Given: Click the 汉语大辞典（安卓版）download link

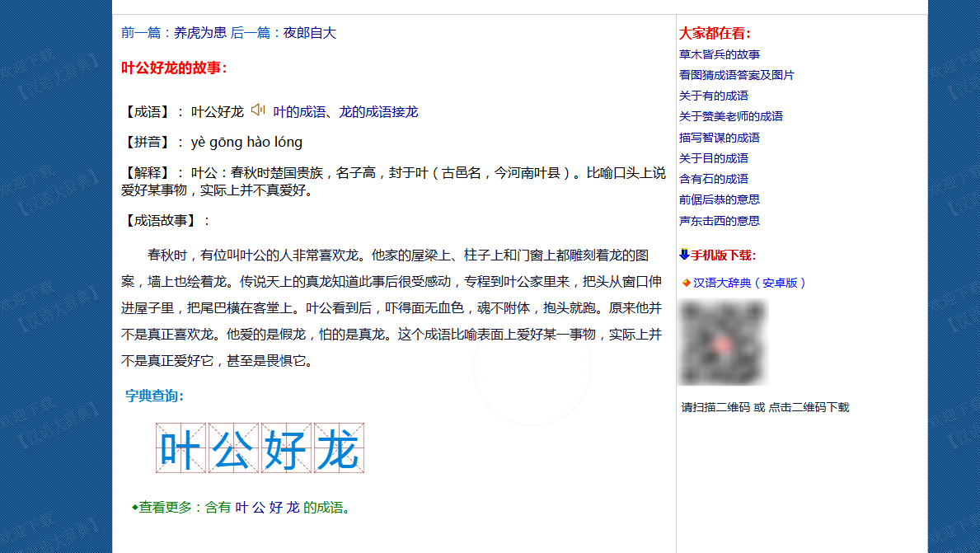Looking at the screenshot, I should pos(749,283).
